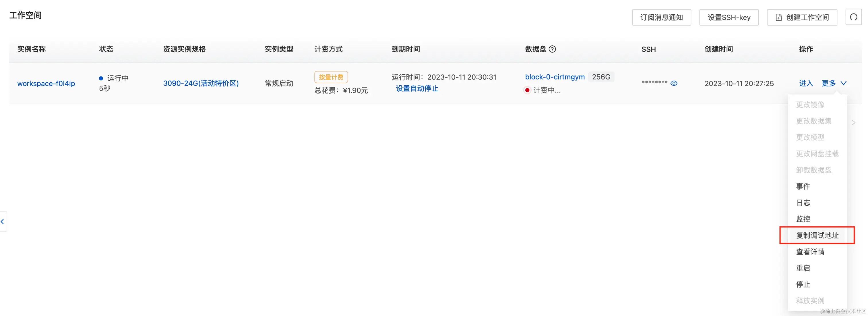Click the 运行时间: 2023-10-11 20:30:31 text
868x316 pixels.
click(x=444, y=77)
